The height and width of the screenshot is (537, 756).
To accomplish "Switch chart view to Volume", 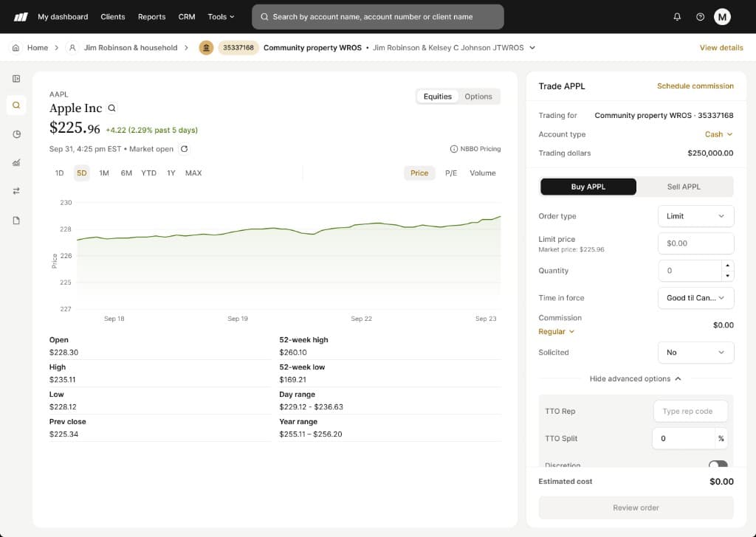I will coord(483,173).
